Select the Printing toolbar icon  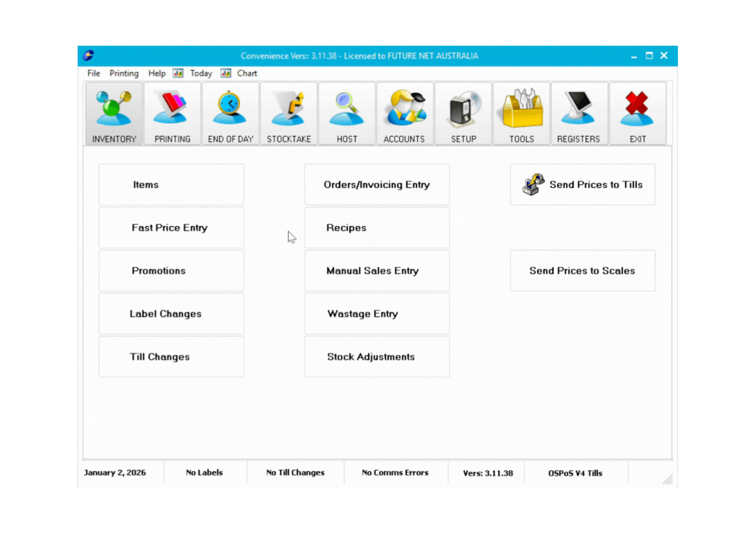click(x=172, y=113)
